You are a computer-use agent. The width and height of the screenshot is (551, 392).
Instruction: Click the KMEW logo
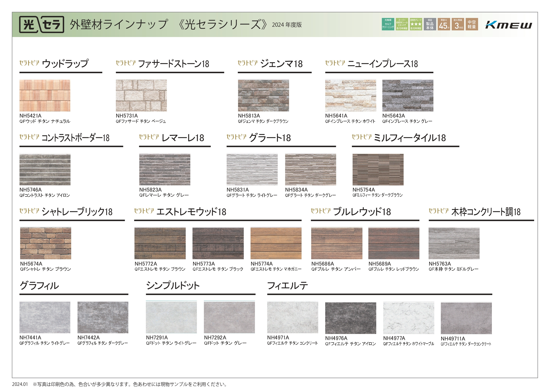coord(508,25)
